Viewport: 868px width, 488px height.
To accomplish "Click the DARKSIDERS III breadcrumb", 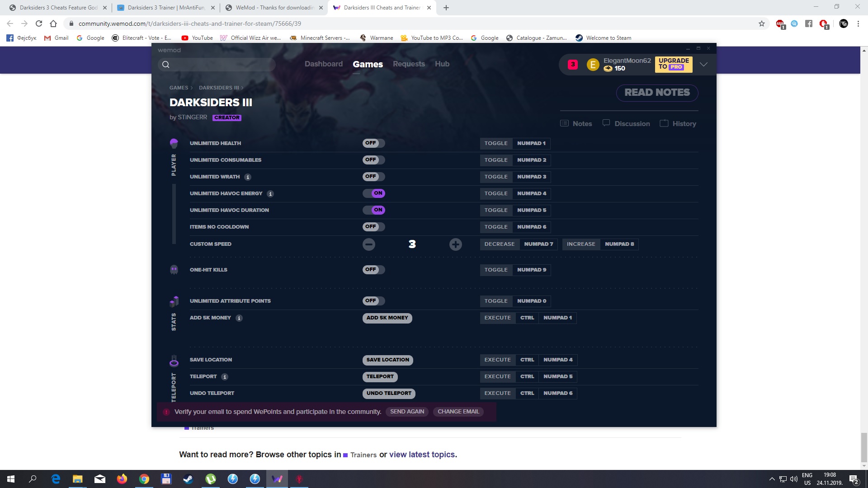I will [219, 88].
